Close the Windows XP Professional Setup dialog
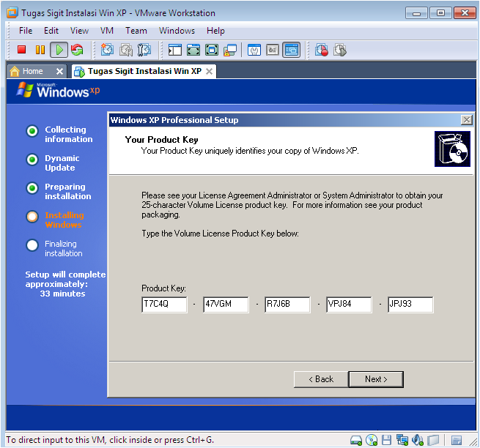This screenshot has height=448, width=480. click(466, 120)
